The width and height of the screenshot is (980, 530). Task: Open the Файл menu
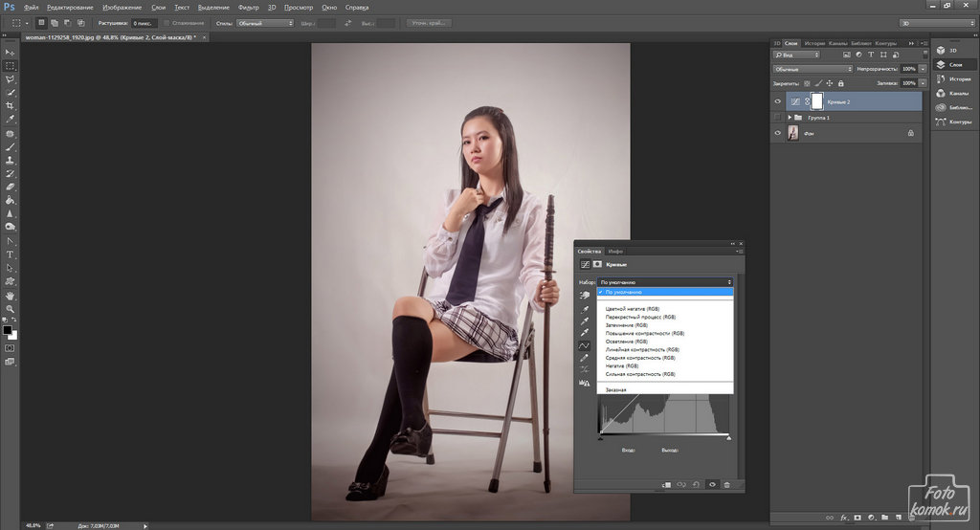click(x=31, y=8)
